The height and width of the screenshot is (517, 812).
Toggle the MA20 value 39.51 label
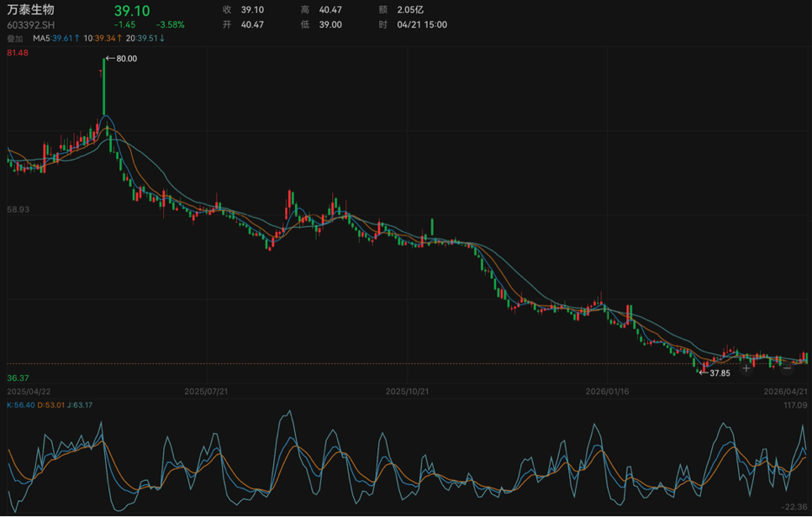click(145, 38)
